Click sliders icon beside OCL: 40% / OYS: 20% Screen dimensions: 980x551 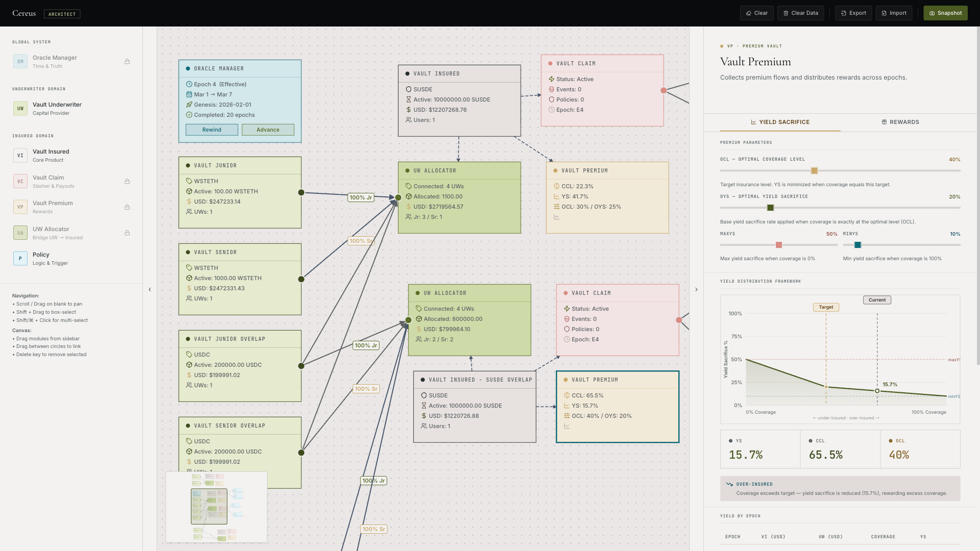pyautogui.click(x=567, y=416)
